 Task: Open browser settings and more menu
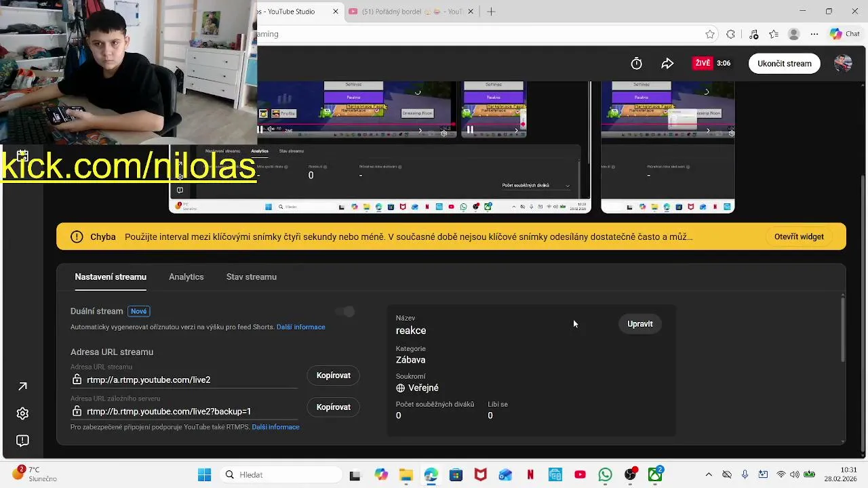[x=814, y=34]
